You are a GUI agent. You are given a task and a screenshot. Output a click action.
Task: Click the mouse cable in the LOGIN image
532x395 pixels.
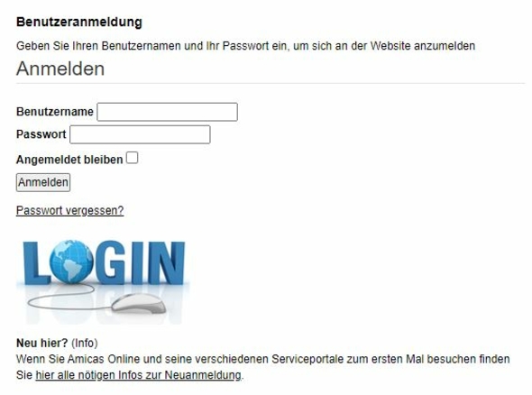click(63, 298)
